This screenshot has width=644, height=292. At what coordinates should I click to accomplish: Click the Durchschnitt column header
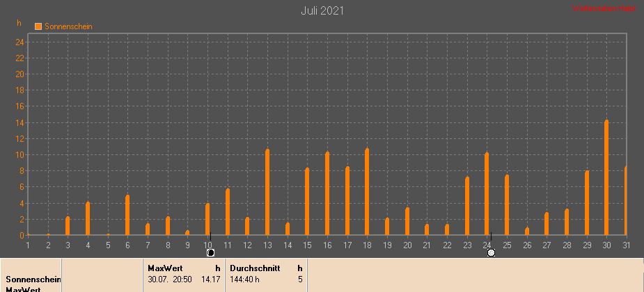pyautogui.click(x=255, y=268)
